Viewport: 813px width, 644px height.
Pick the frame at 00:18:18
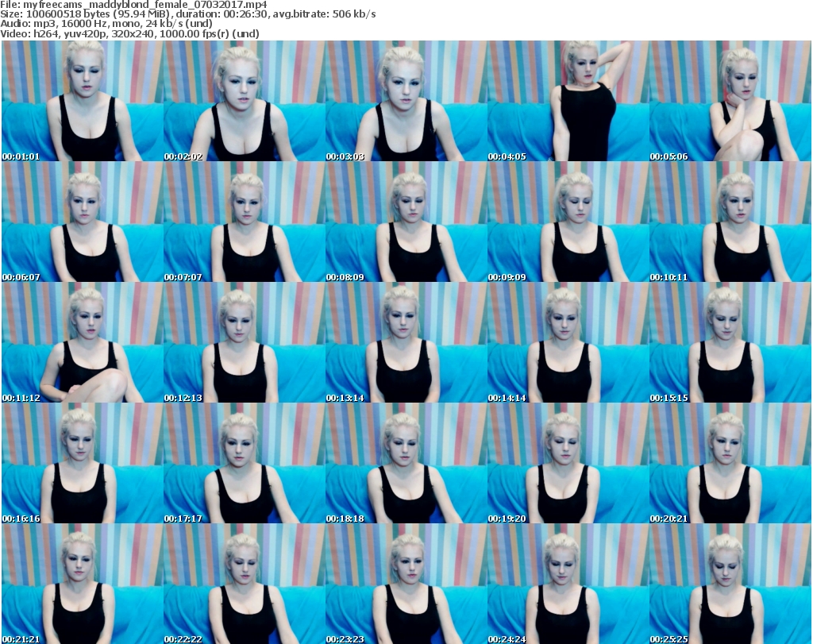(406, 463)
